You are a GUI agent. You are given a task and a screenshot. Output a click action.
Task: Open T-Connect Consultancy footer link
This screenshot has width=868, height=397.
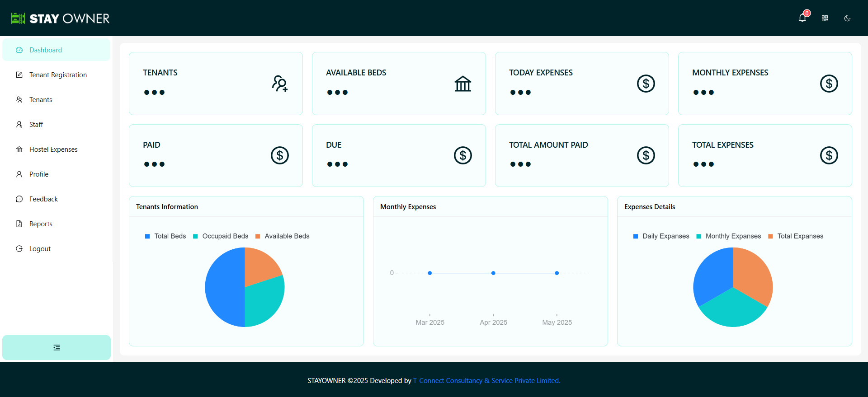coord(486,381)
